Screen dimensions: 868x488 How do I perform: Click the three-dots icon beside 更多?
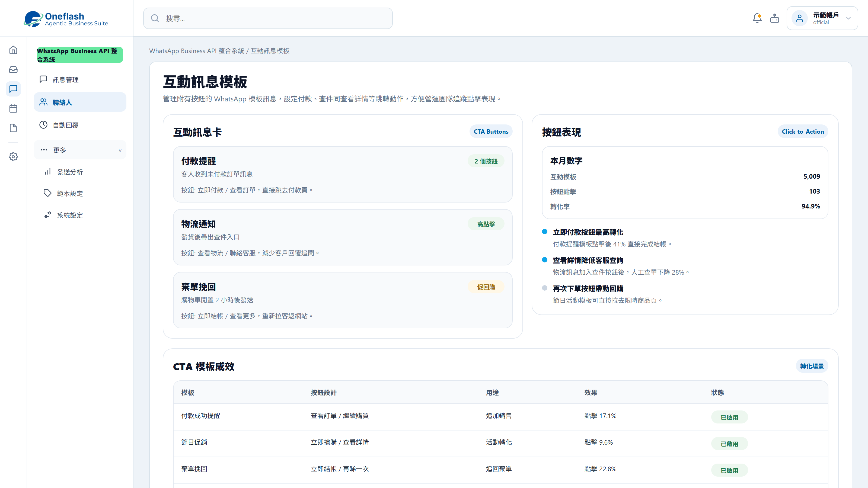pyautogui.click(x=44, y=150)
